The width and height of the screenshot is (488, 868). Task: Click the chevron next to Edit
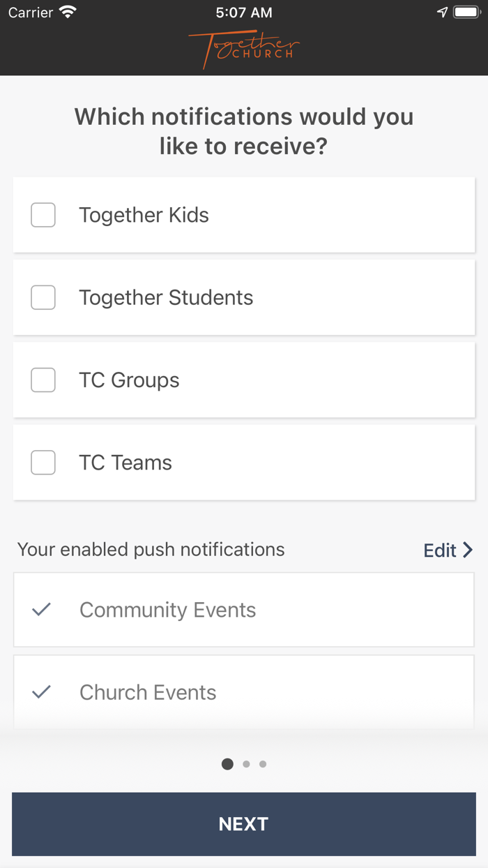pos(468,550)
